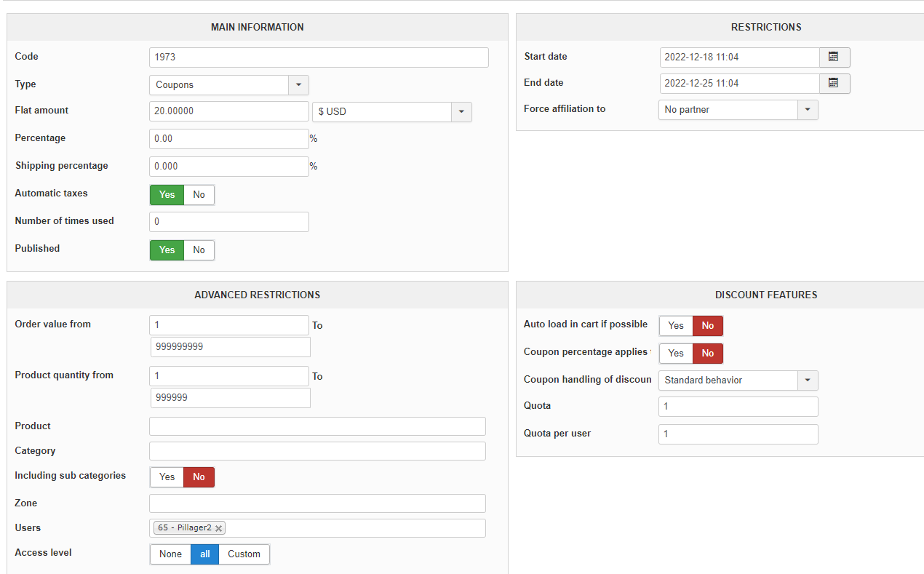Image resolution: width=924 pixels, height=574 pixels.
Task: Select None access level
Action: click(171, 554)
